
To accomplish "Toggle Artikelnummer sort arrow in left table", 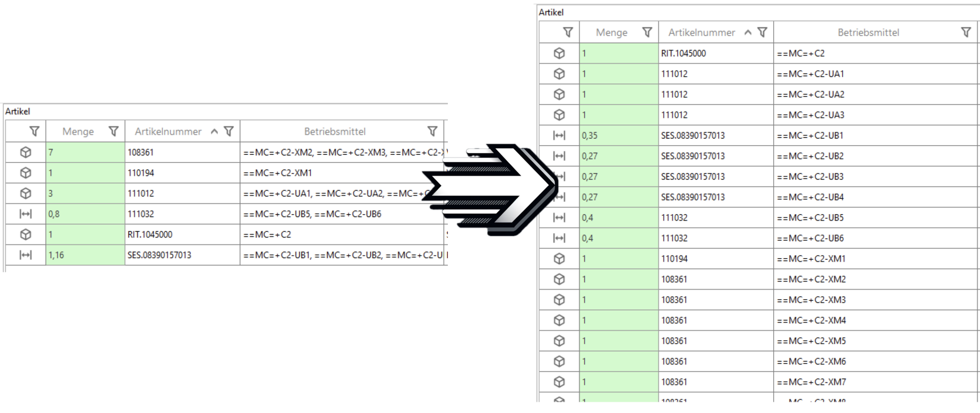I will point(214,131).
